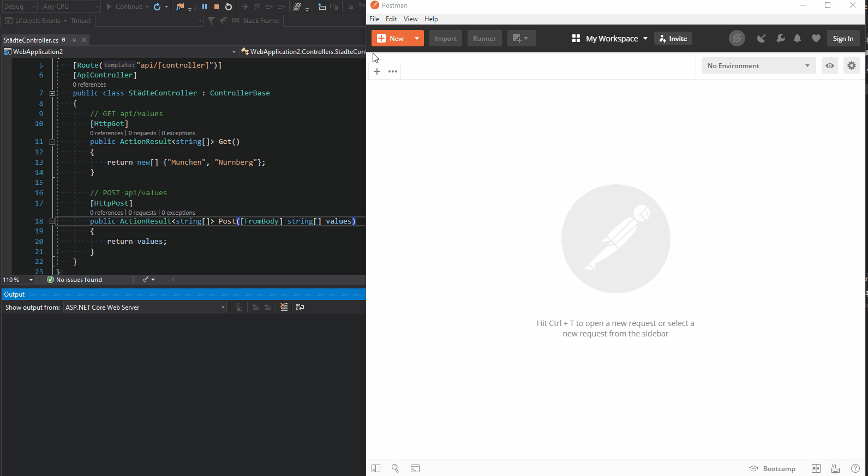
Task: Toggle environment quick look eye icon
Action: 830,65
